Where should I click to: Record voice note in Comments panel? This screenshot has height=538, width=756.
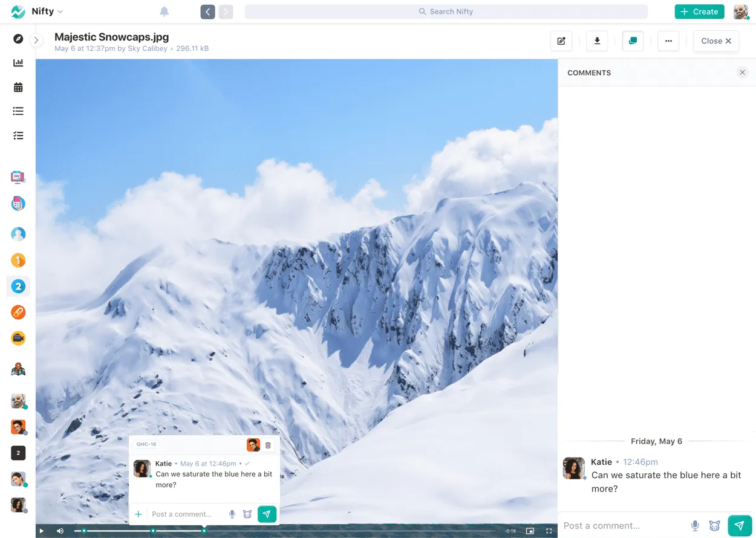tap(696, 525)
